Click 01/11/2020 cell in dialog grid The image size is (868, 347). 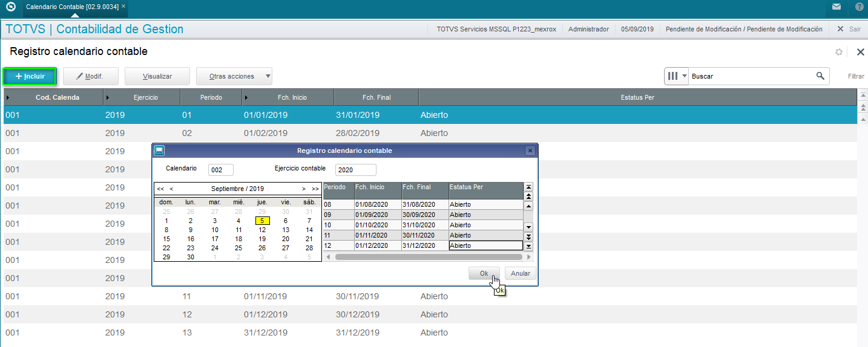378,235
